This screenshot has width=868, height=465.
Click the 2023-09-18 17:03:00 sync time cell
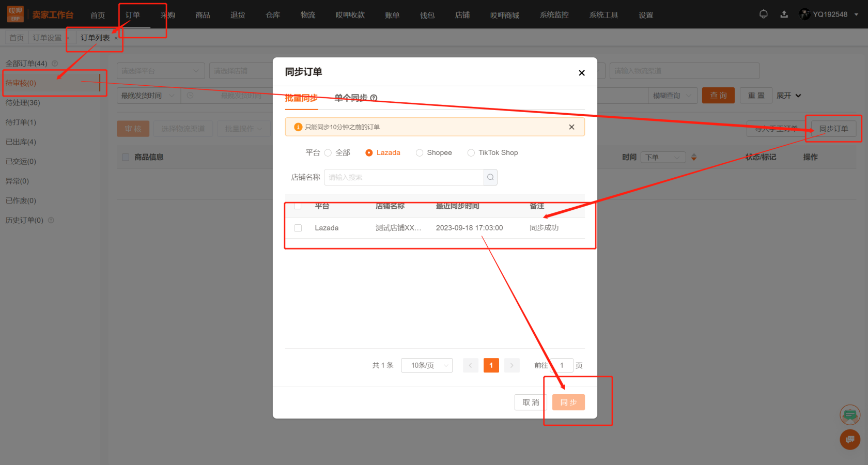point(469,228)
